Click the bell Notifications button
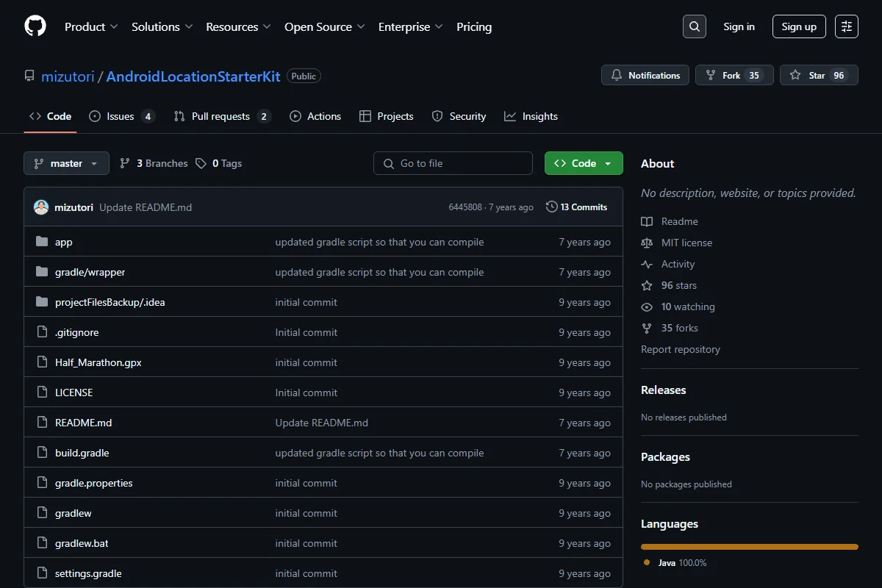Image resolution: width=882 pixels, height=588 pixels. [645, 75]
